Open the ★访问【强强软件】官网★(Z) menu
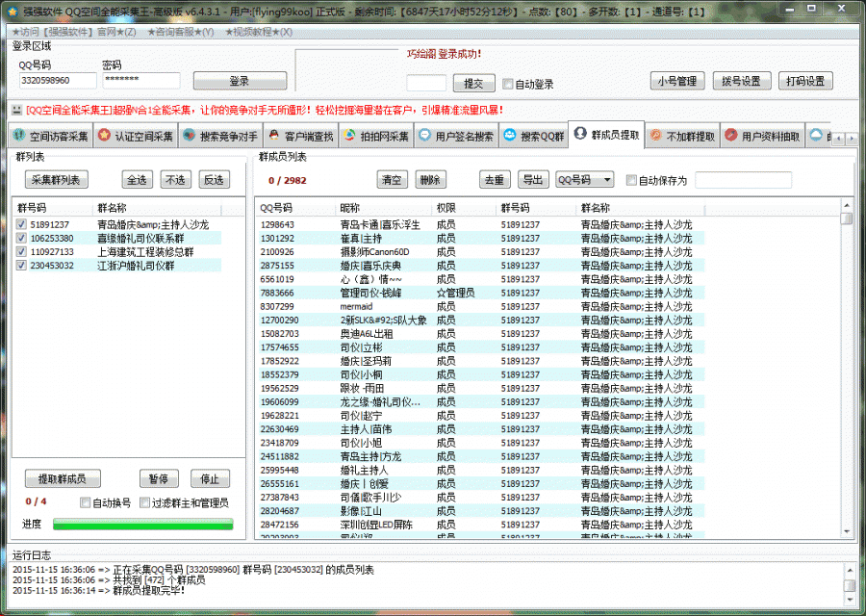This screenshot has height=616, width=866. pyautogui.click(x=74, y=32)
